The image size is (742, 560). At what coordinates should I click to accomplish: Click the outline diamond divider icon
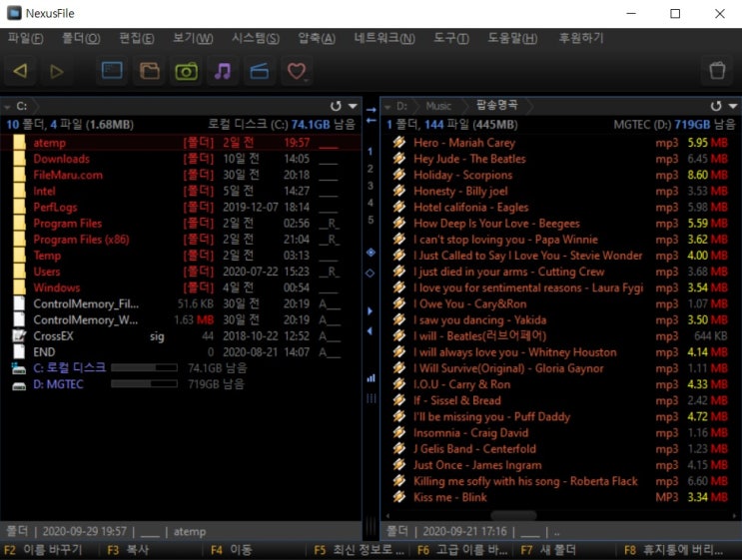point(371,273)
